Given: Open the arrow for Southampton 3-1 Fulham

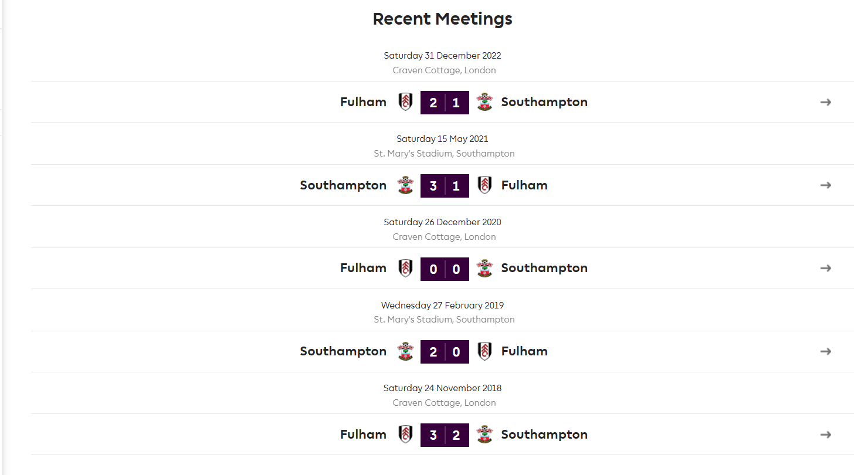Looking at the screenshot, I should (826, 185).
